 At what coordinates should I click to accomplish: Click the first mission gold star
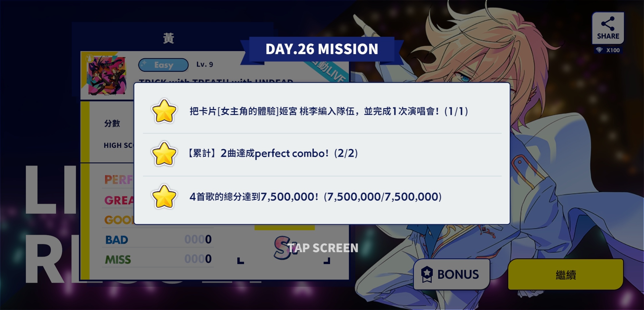point(164,111)
